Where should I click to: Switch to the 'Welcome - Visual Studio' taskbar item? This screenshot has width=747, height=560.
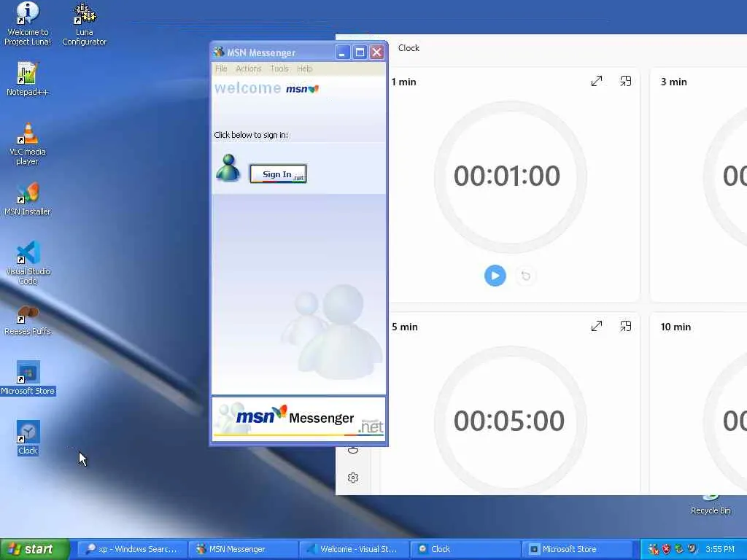coord(354,549)
